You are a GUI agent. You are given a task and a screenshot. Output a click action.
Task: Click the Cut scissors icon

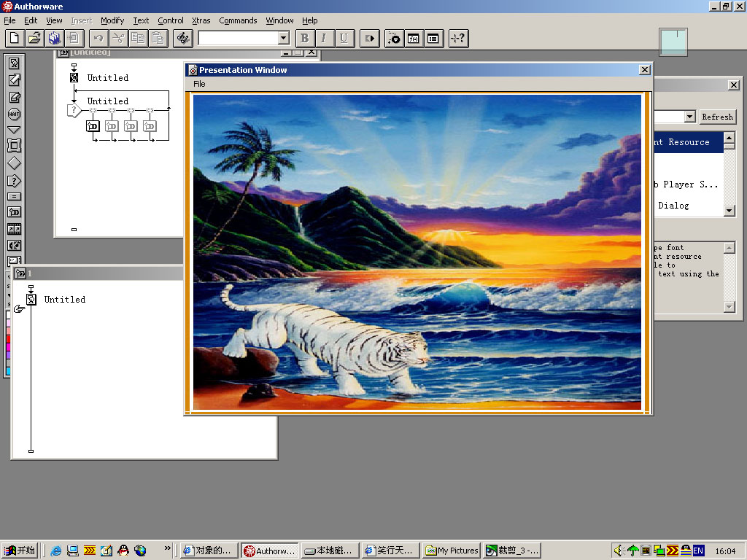coord(119,39)
